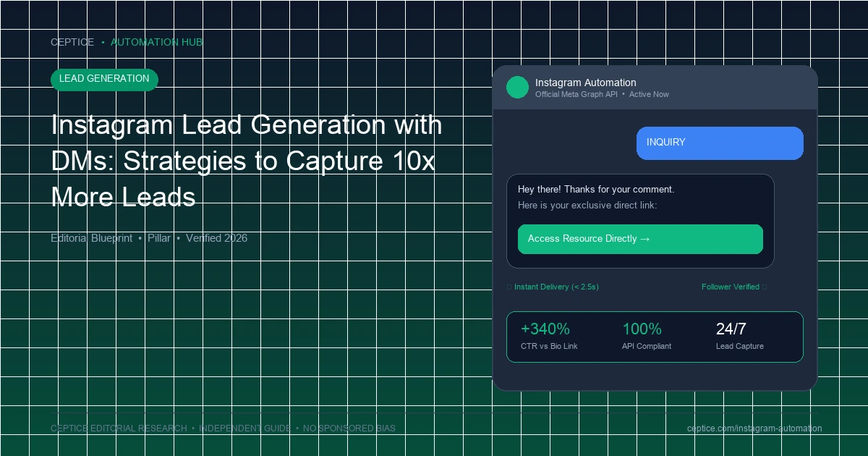Click the 'Pillar' byline tag
868x456 pixels.
pyautogui.click(x=159, y=238)
